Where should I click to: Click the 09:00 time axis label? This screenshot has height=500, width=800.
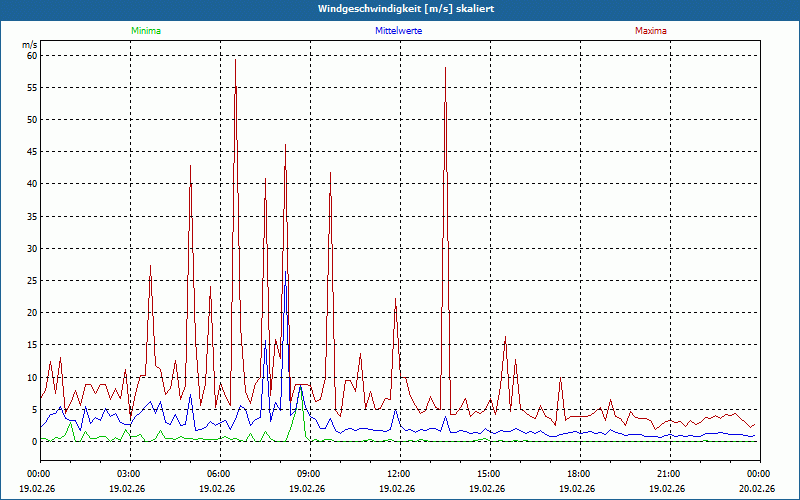309,474
